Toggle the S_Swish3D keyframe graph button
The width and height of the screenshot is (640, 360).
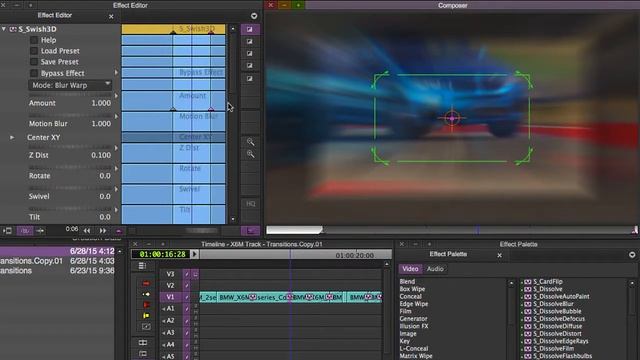click(250, 29)
